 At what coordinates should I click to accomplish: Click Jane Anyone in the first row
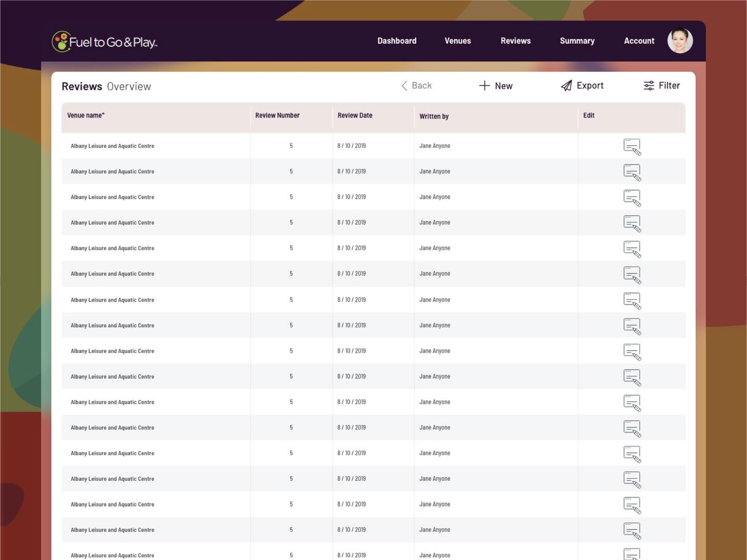(x=435, y=146)
